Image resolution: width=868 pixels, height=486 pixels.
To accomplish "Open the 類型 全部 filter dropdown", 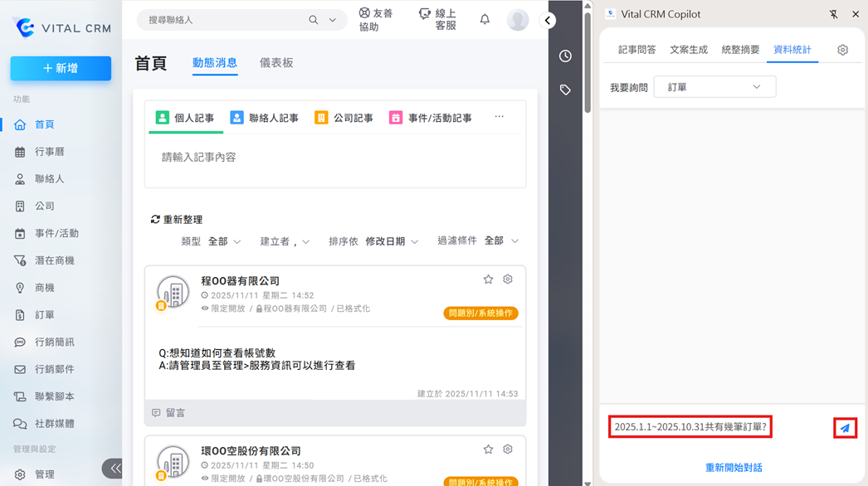I will (224, 241).
